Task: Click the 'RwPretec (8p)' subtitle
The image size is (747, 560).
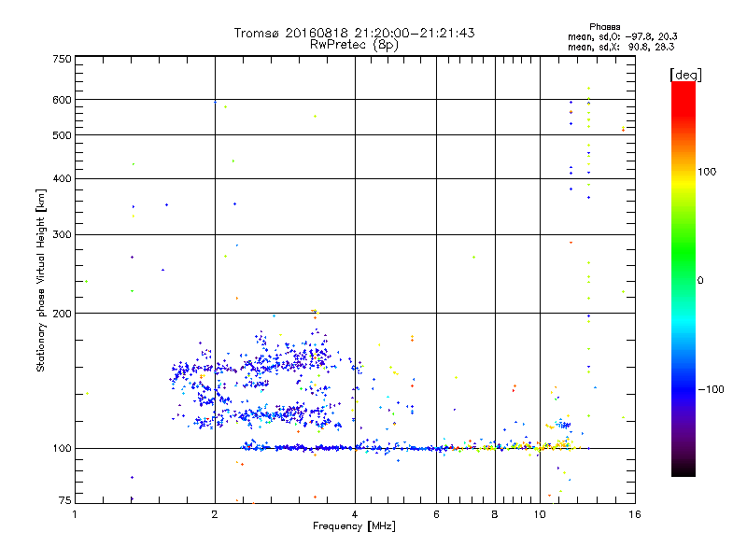Action: [354, 45]
